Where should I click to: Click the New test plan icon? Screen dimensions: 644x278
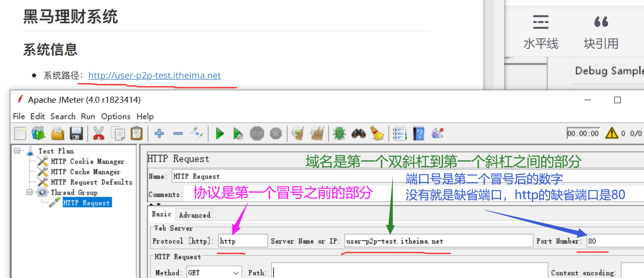coord(20,133)
